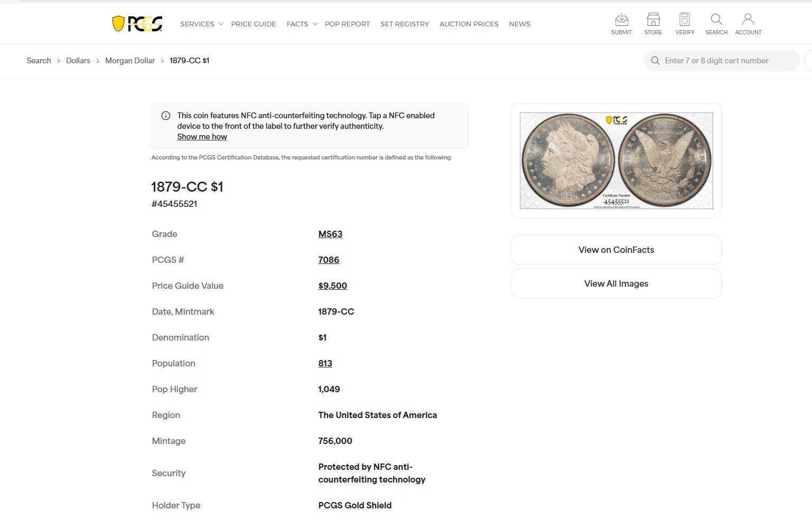Click View All Images button
This screenshot has width=812, height=520.
pyautogui.click(x=616, y=283)
